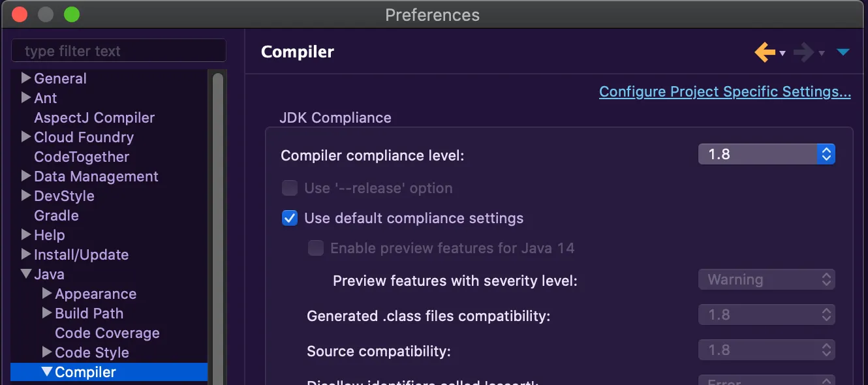Select the AspectJ Compiler page

tap(94, 117)
